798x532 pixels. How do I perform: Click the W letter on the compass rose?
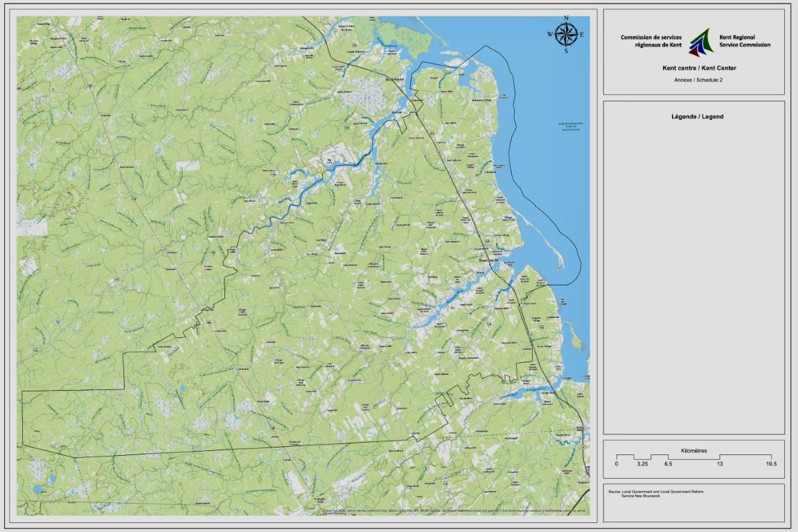551,34
